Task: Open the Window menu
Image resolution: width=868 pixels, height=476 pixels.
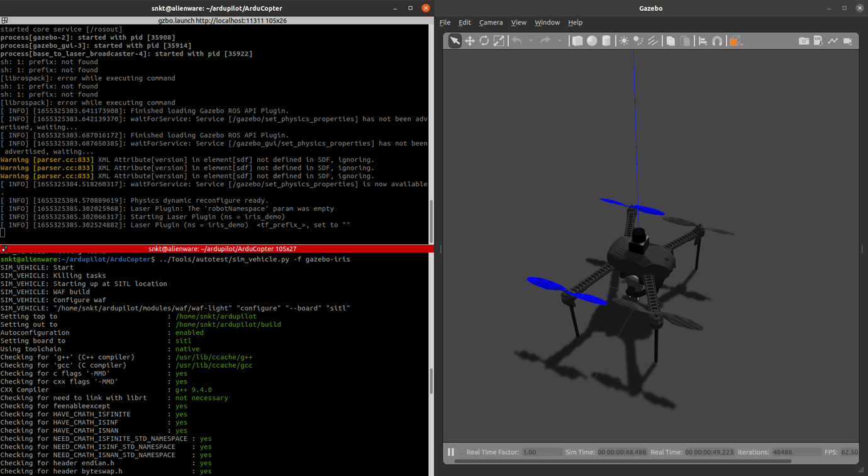Action: pos(547,23)
